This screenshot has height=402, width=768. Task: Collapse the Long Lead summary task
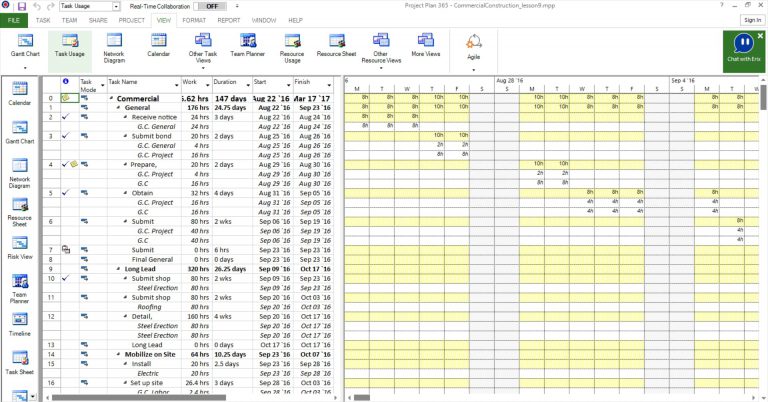119,269
